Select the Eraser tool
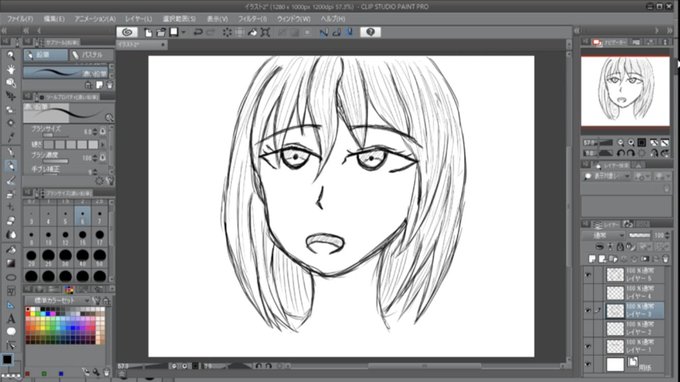 [x=11, y=221]
